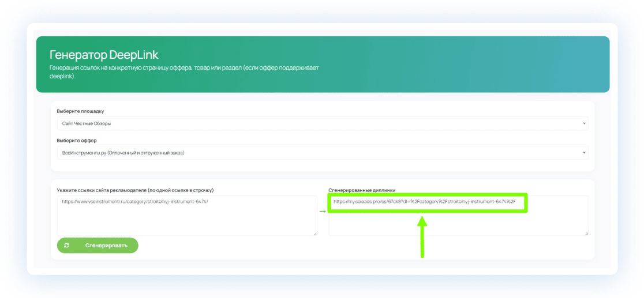The height and width of the screenshot is (298, 644).
Task: Click empty space below the advertiser URL in the textarea
Action: (x=186, y=222)
